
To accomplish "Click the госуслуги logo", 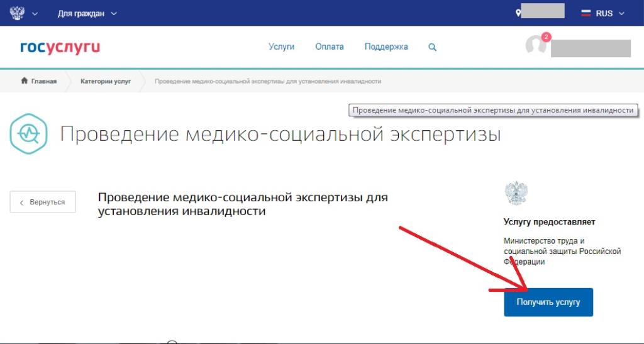I will (x=60, y=48).
